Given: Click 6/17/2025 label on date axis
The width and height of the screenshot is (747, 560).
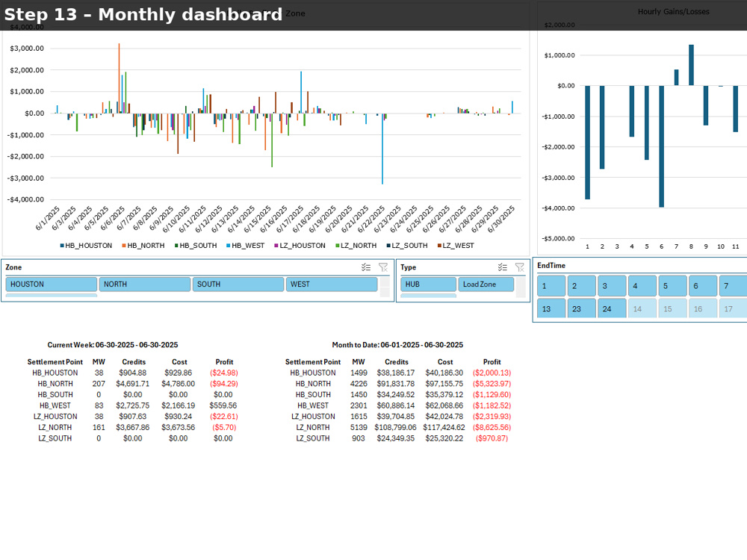Looking at the screenshot, I should 291,219.
